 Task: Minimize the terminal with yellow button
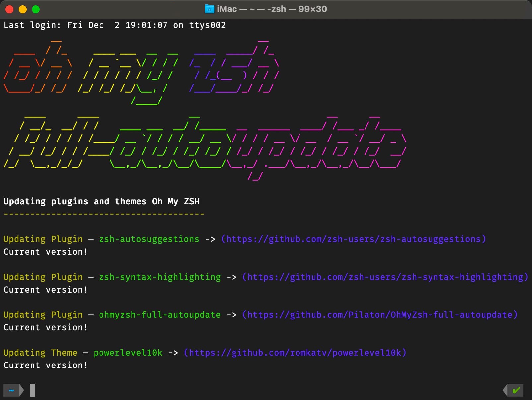pyautogui.click(x=23, y=9)
